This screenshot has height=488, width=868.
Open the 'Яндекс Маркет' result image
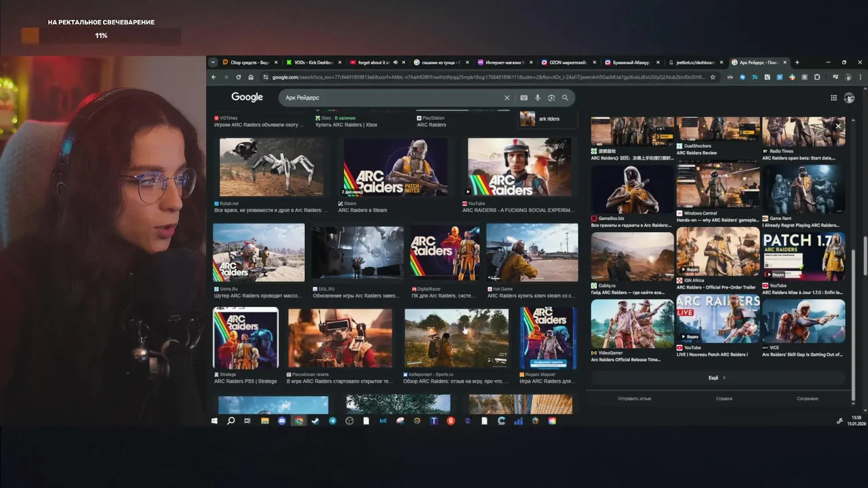(548, 338)
